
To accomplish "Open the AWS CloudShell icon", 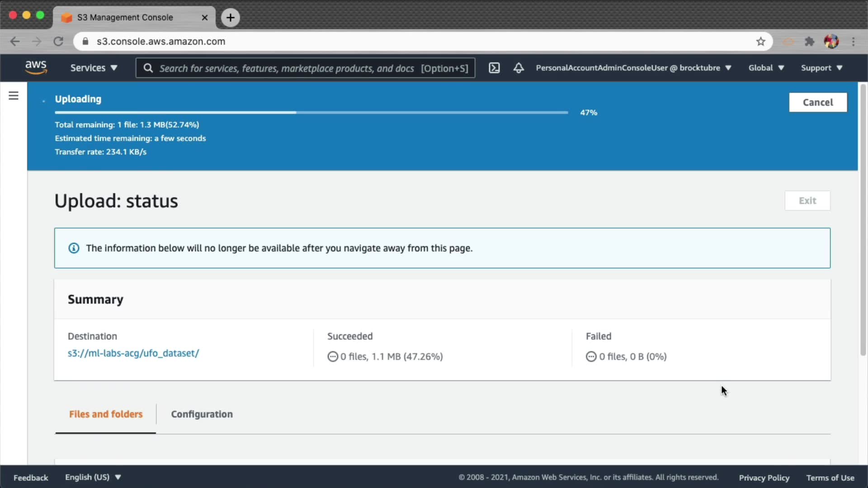I will point(494,68).
